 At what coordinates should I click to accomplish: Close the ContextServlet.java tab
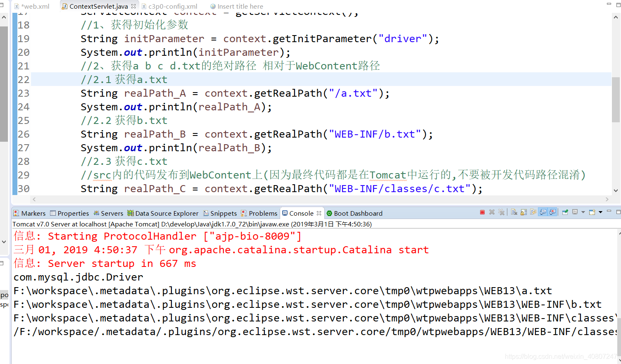[133, 6]
